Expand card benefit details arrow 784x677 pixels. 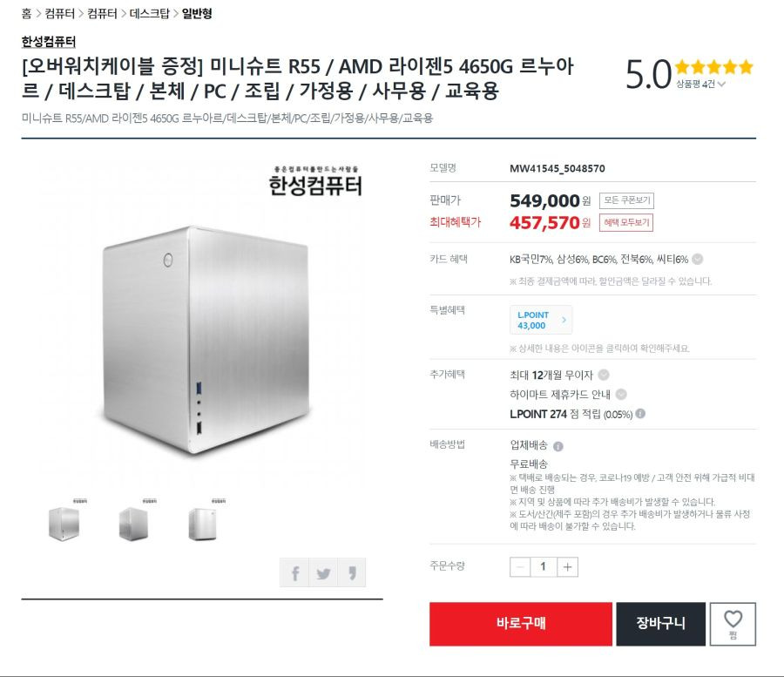(698, 259)
